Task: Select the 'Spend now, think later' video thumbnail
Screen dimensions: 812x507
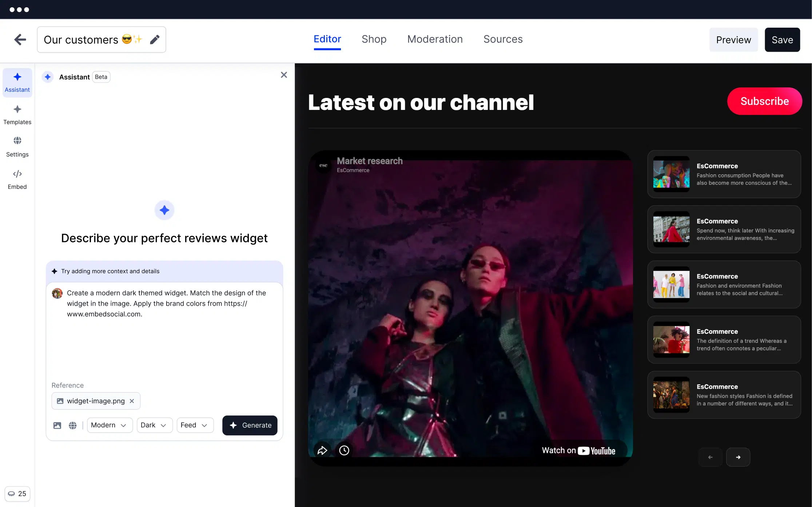Action: click(671, 229)
